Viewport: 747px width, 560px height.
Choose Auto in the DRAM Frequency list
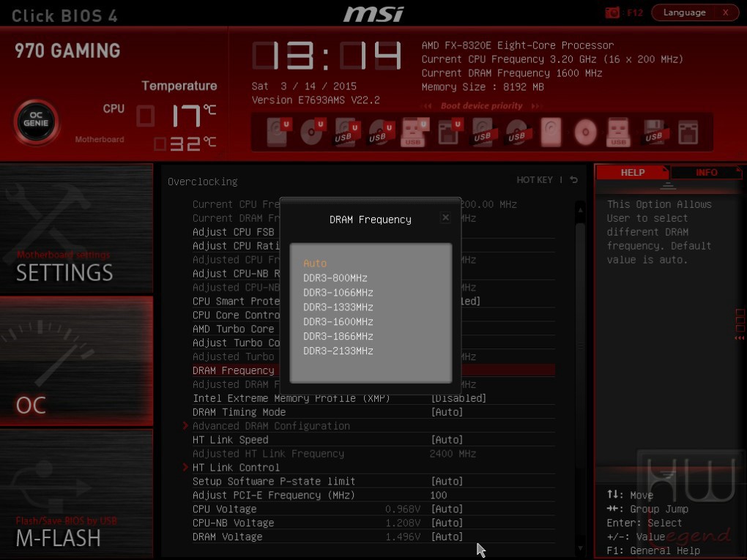click(315, 263)
